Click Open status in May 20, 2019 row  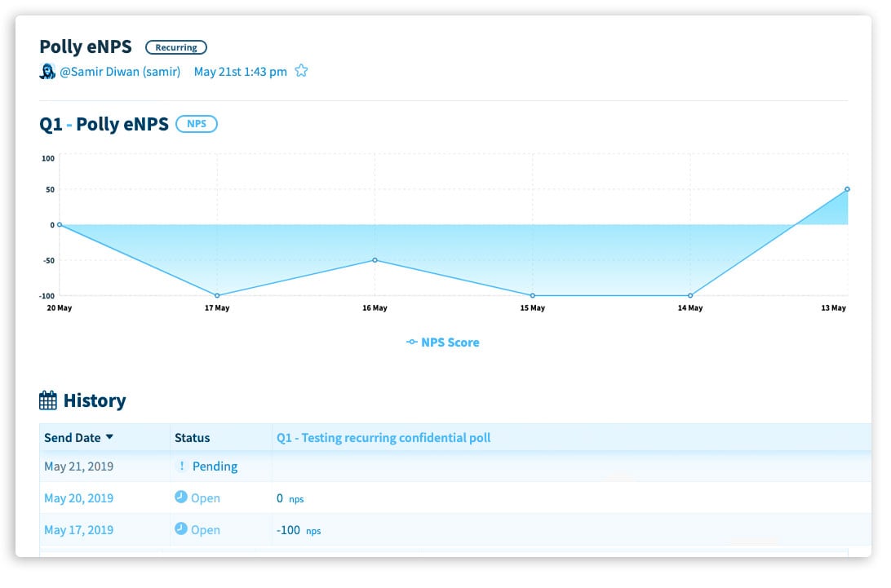pos(205,498)
